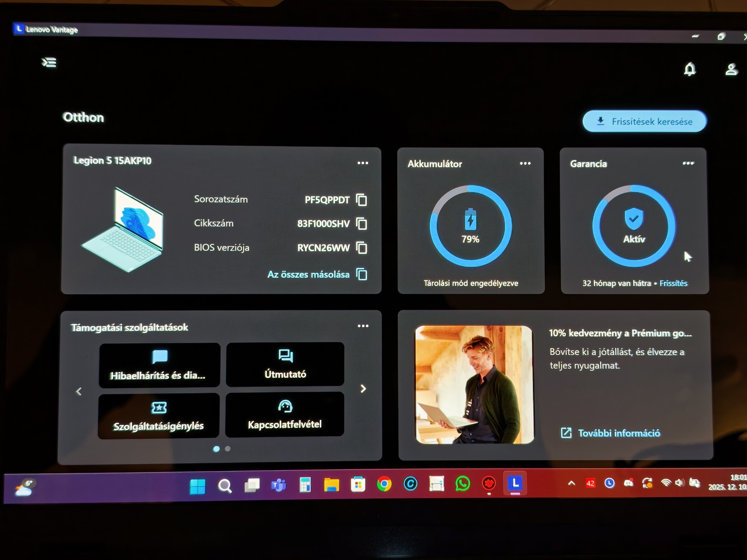Open the blue circled C app on taskbar

(x=410, y=484)
